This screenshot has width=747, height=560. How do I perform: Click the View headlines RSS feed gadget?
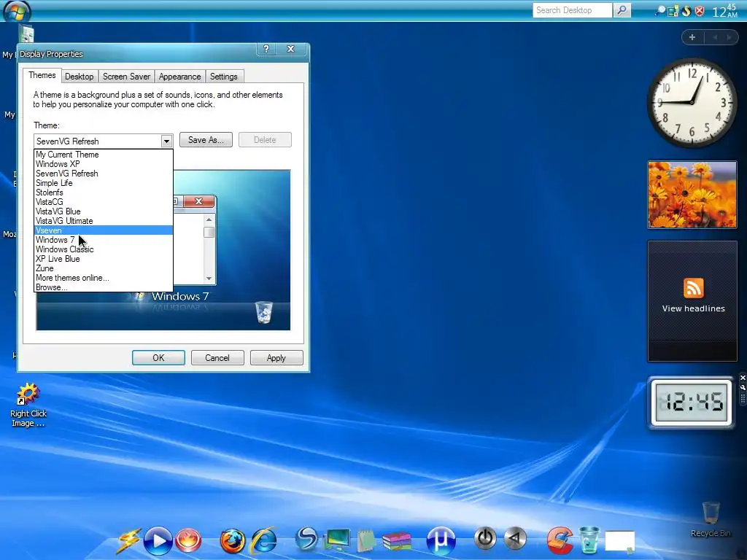[x=692, y=301]
